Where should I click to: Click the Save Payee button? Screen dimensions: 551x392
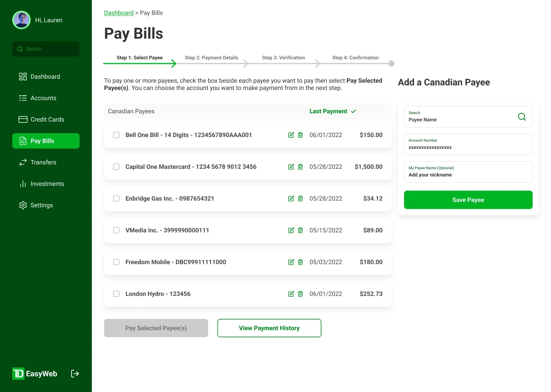(468, 200)
